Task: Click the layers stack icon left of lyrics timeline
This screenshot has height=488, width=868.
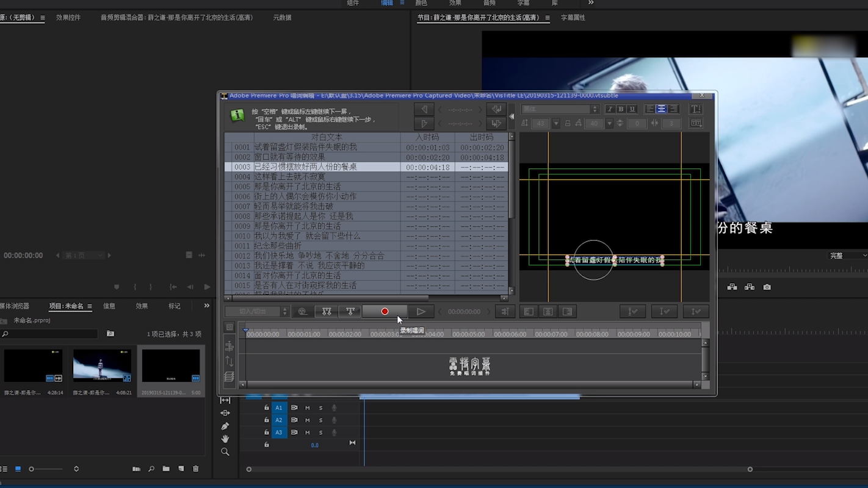Action: (x=230, y=377)
